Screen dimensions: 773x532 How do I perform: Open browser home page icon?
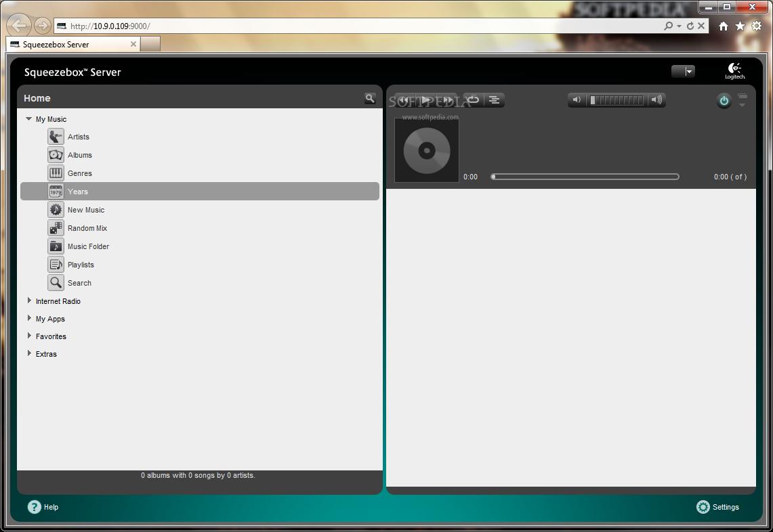tap(724, 26)
